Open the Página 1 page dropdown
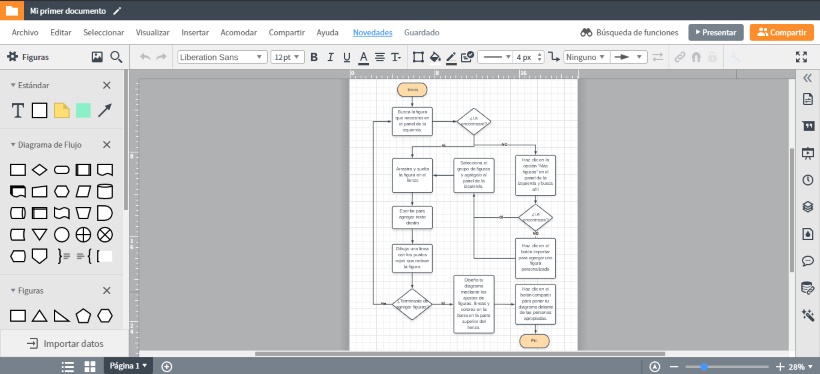The image size is (820, 374). 128,366
